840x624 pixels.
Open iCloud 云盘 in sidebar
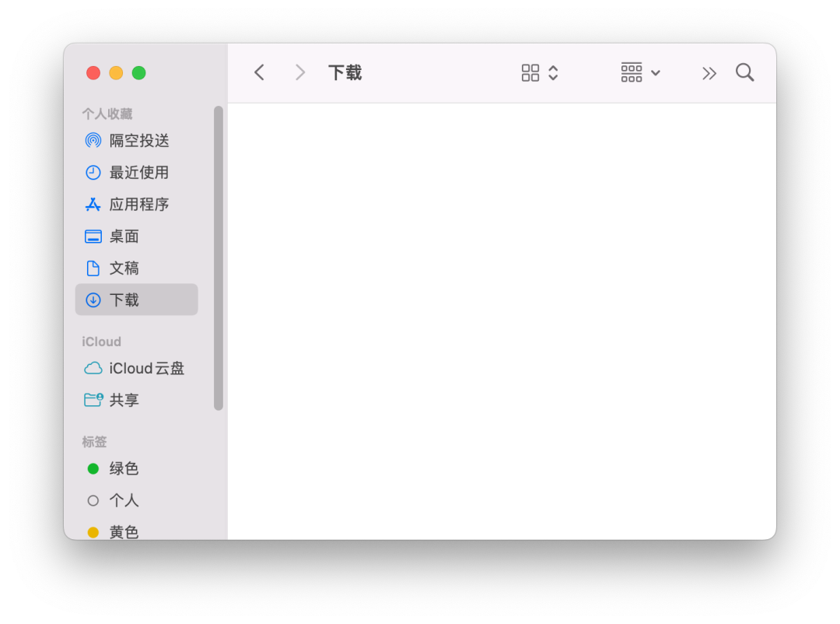[137, 369]
